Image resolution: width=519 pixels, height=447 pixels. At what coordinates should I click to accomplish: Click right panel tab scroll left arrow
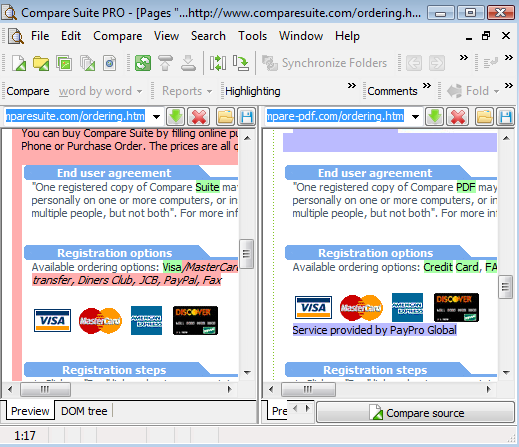pyautogui.click(x=295, y=408)
